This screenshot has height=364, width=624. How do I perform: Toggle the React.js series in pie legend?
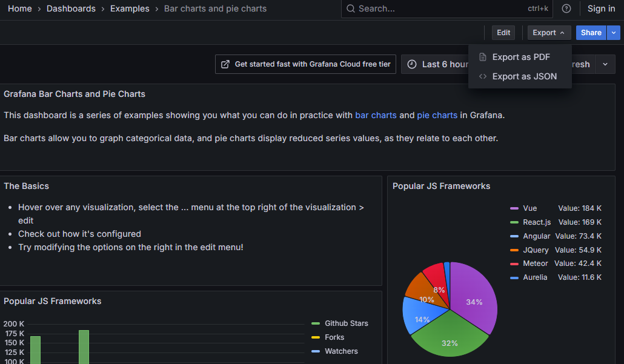tap(537, 222)
